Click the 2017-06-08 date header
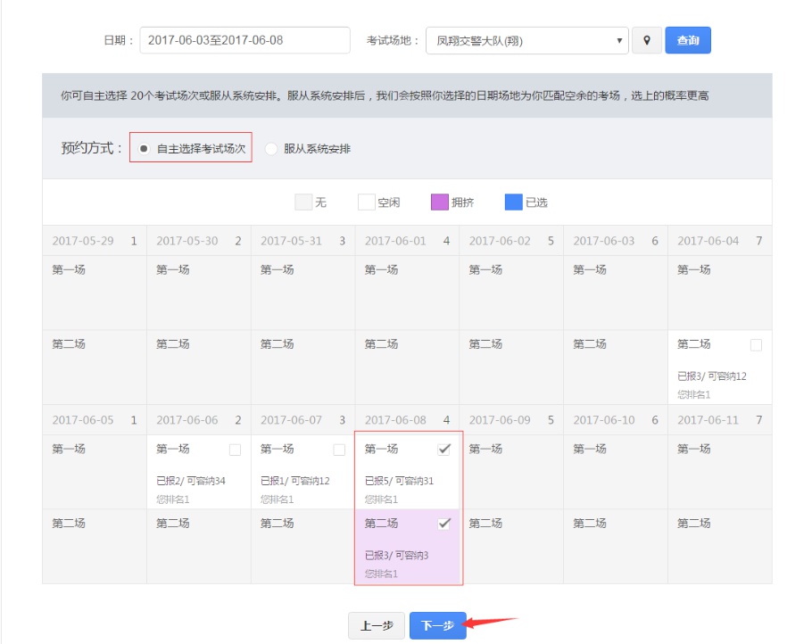The width and height of the screenshot is (812, 644). click(x=407, y=420)
